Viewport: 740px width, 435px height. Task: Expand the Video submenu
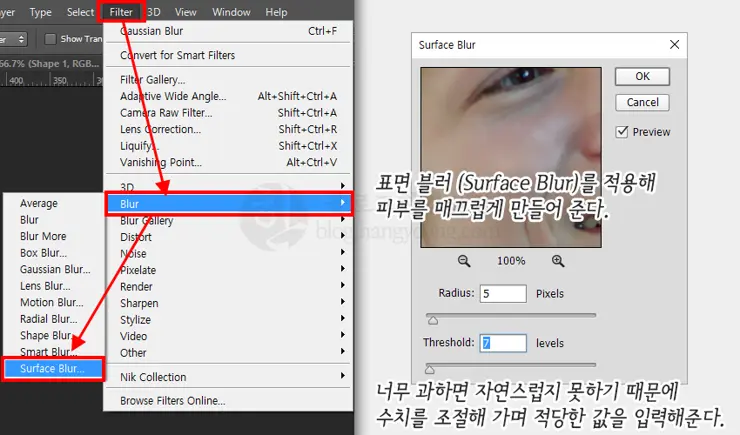[x=228, y=336]
